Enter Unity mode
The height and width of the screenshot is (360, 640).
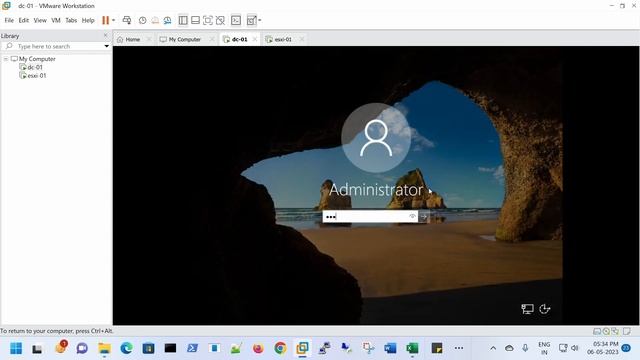(x=220, y=20)
